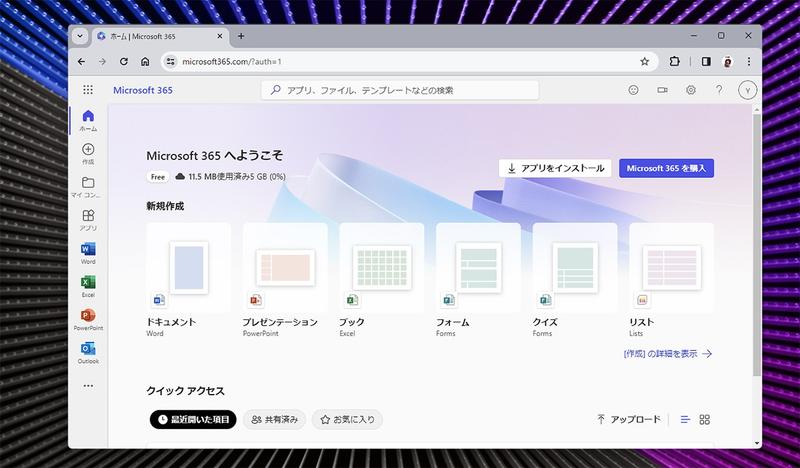Image resolution: width=800 pixels, height=468 pixels.
Task: Launch Outlook from the sidebar
Action: tap(88, 353)
